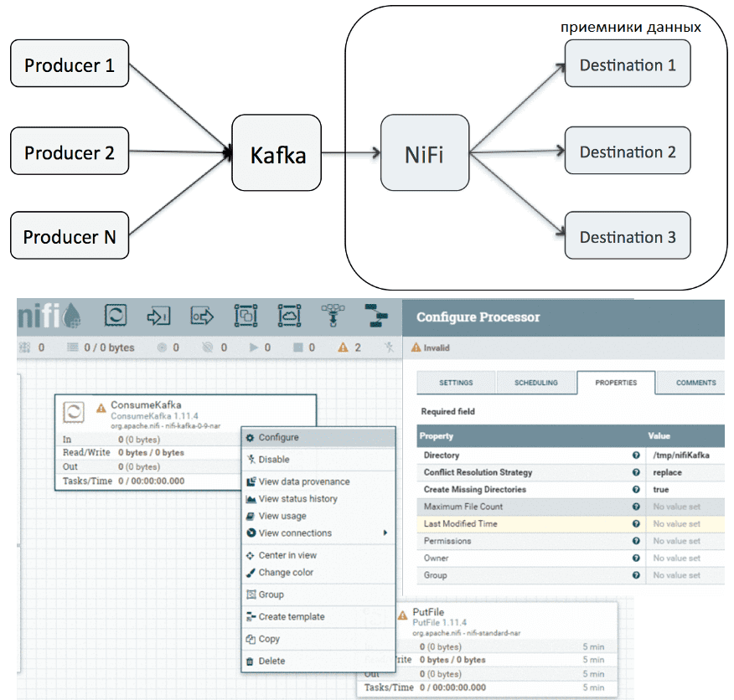Click the invalid components warning icon in status bar
Viewport: 734px width, 700px height.
[344, 347]
